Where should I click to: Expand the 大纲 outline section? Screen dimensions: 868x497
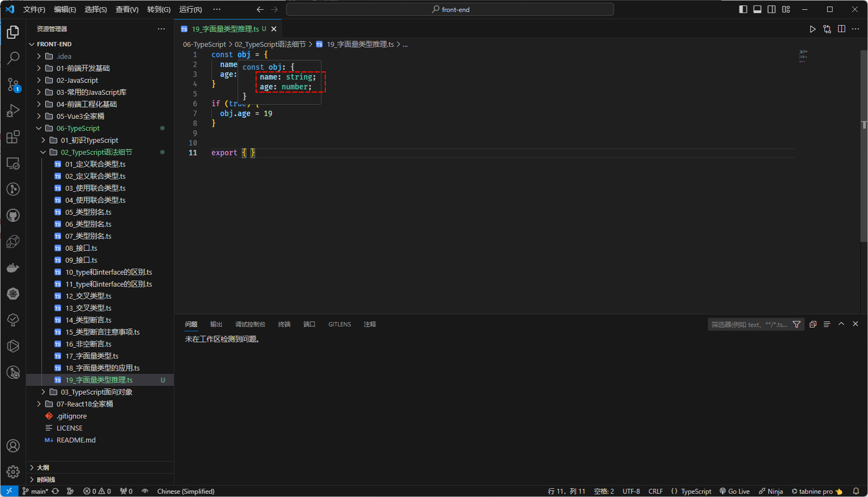click(43, 468)
